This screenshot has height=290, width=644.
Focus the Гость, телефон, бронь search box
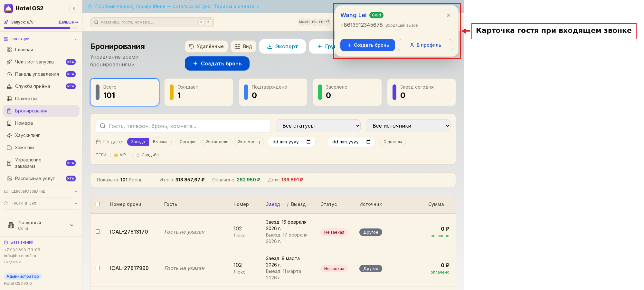[183, 126]
